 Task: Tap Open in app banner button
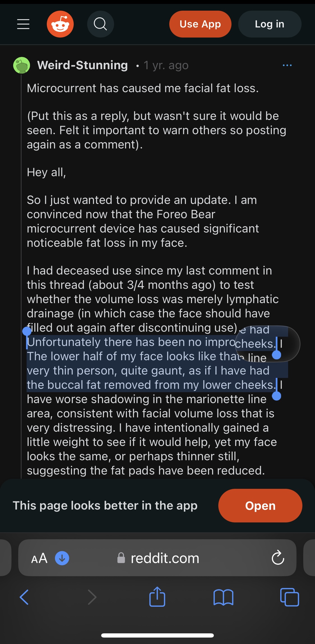click(x=260, y=506)
